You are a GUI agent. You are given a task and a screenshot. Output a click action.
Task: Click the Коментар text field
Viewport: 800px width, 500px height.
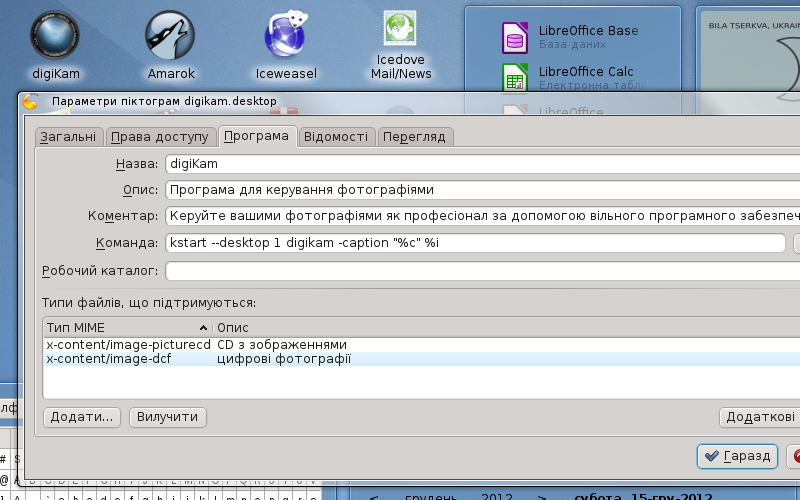483,216
